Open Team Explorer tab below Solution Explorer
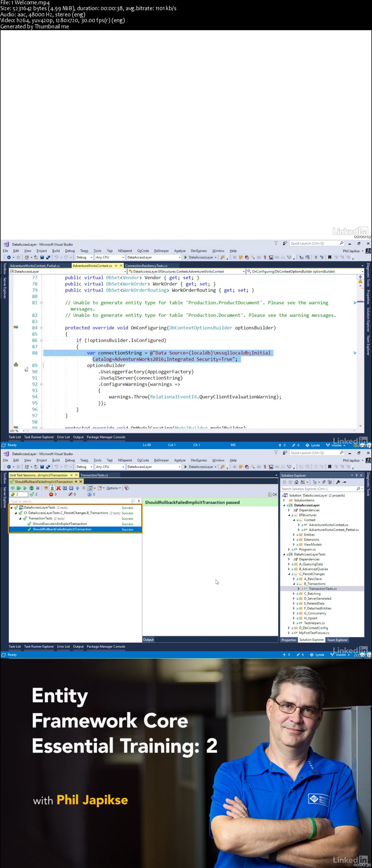The width and height of the screenshot is (372, 868). (x=337, y=640)
